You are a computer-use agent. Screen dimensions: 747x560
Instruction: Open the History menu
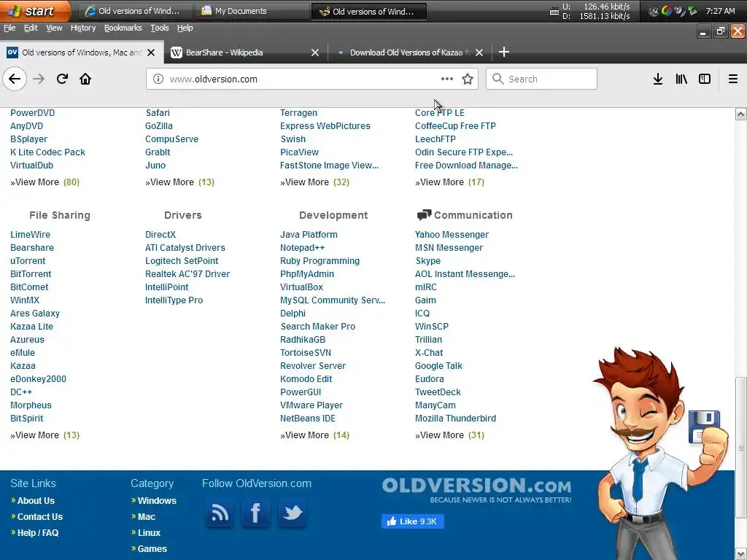pos(83,28)
